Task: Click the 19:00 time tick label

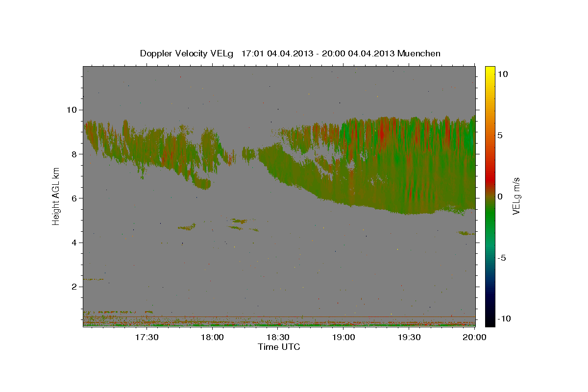Action: click(343, 337)
